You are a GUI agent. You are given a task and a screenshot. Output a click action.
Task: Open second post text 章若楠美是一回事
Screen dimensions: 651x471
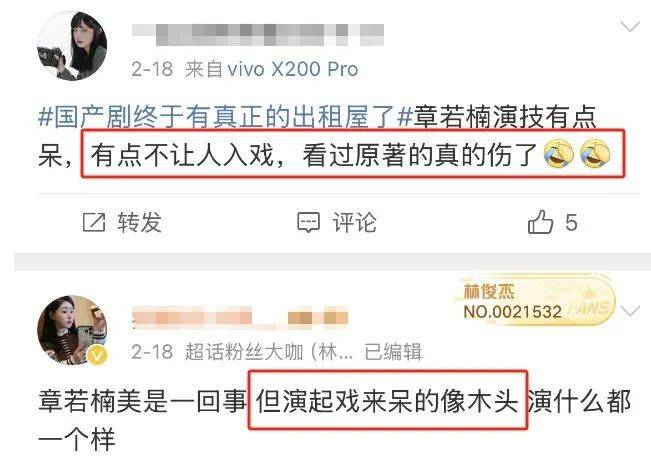click(142, 402)
